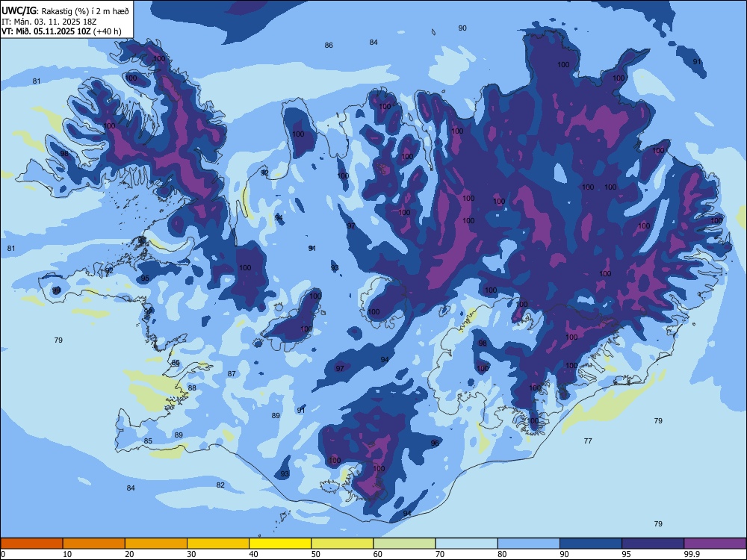Select the orange 10–20 legend color segment

point(94,544)
